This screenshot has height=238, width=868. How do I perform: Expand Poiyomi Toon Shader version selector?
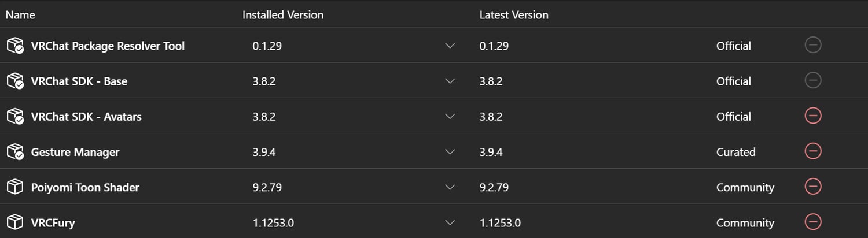point(450,188)
